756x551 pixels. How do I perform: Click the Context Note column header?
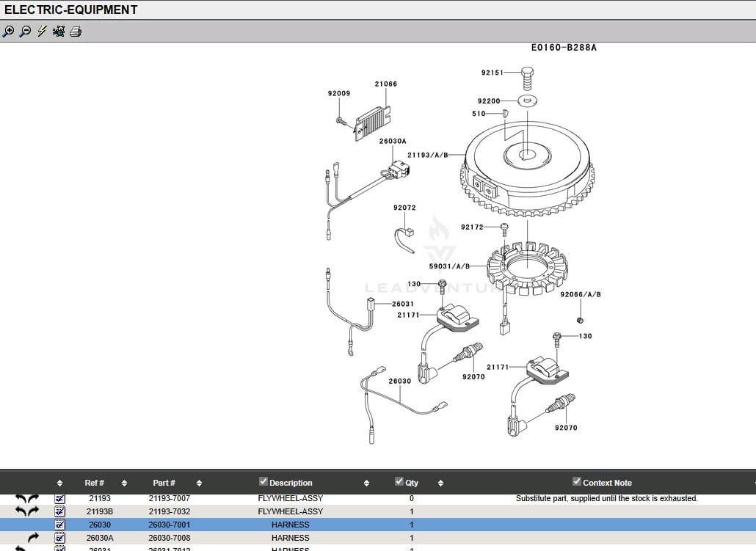(607, 483)
